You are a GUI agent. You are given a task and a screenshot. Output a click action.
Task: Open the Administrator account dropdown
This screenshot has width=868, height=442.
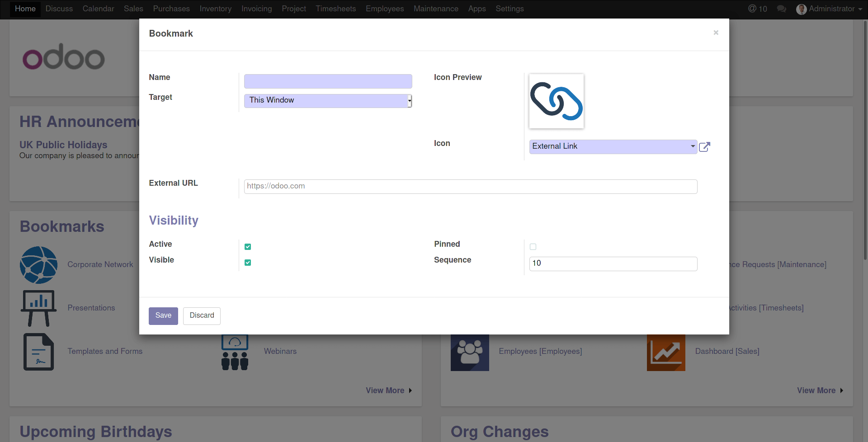(830, 9)
